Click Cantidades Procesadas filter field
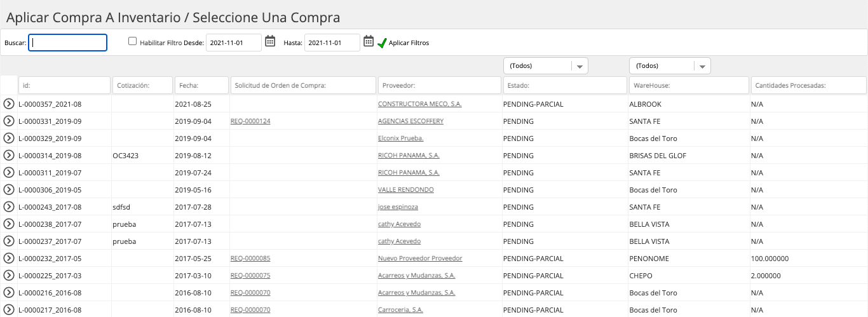Viewport: 868px width, 317px height. (808, 85)
